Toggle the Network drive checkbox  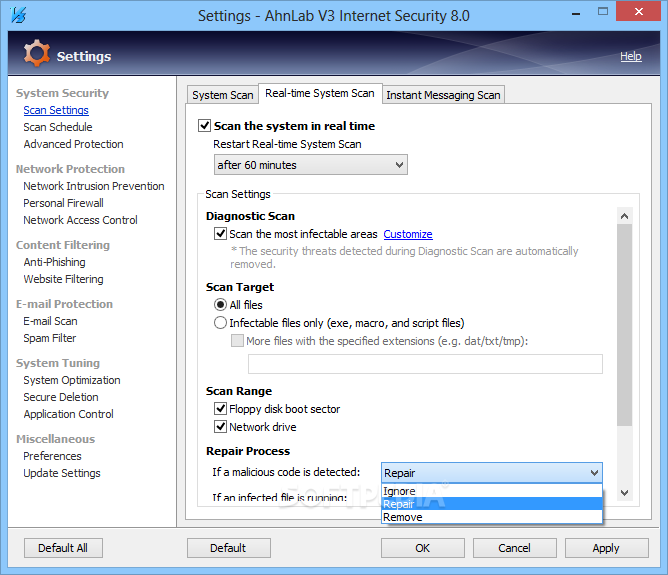(x=220, y=427)
